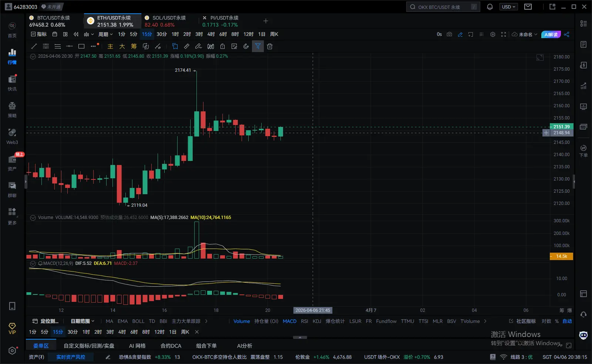The image size is (592, 364).
Task: Open the robot assistant icon
Action: (583, 335)
